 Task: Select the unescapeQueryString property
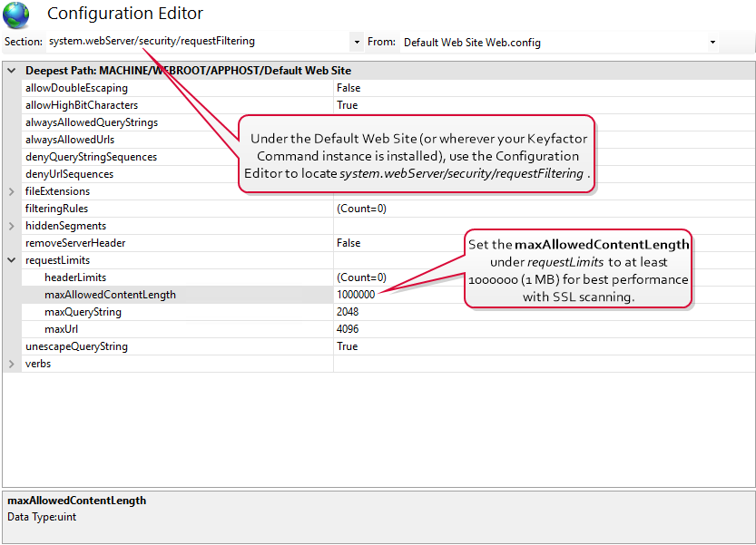point(76,346)
